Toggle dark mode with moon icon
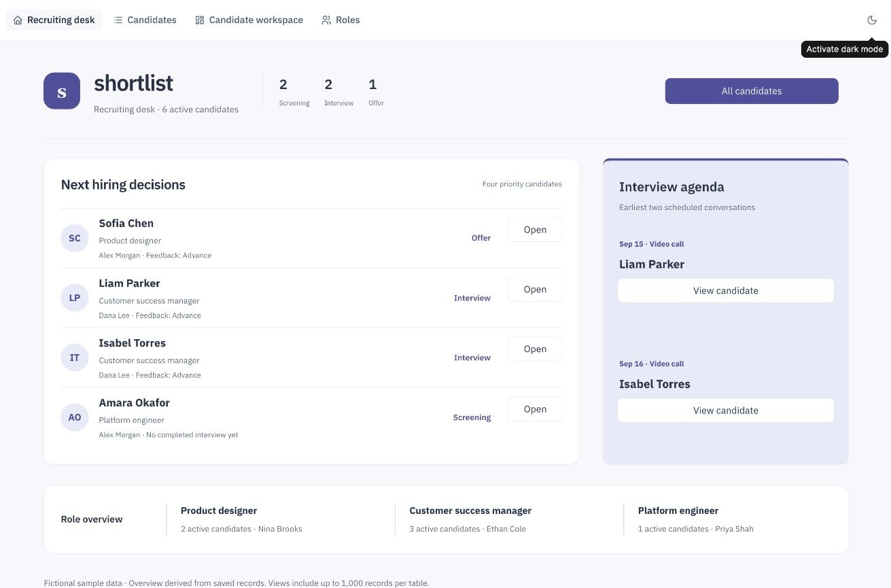The image size is (891, 588). (x=872, y=20)
